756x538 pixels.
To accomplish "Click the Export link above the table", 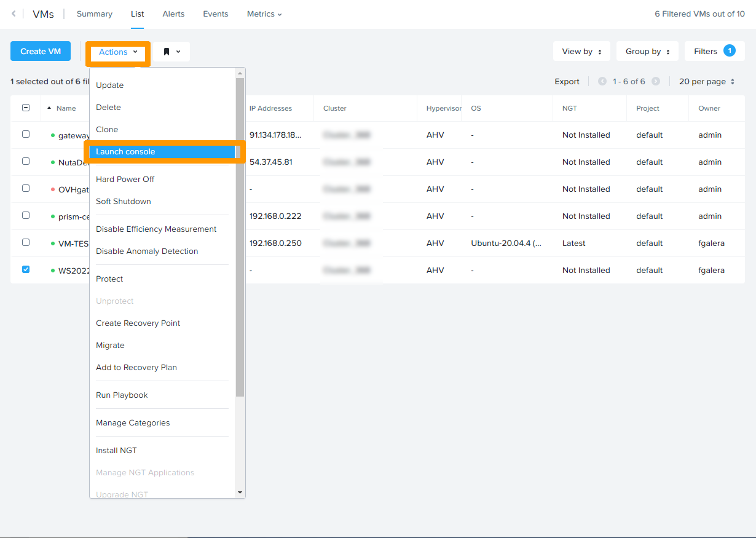I will coord(567,81).
